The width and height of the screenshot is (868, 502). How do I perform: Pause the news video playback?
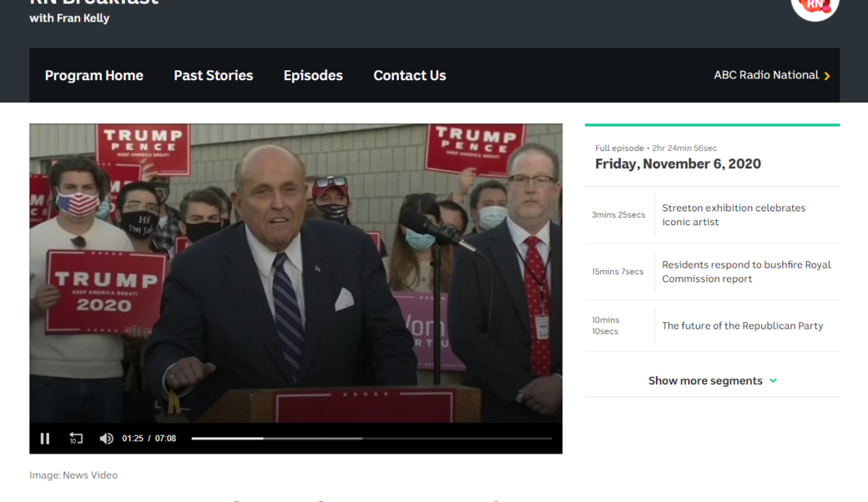(x=45, y=439)
